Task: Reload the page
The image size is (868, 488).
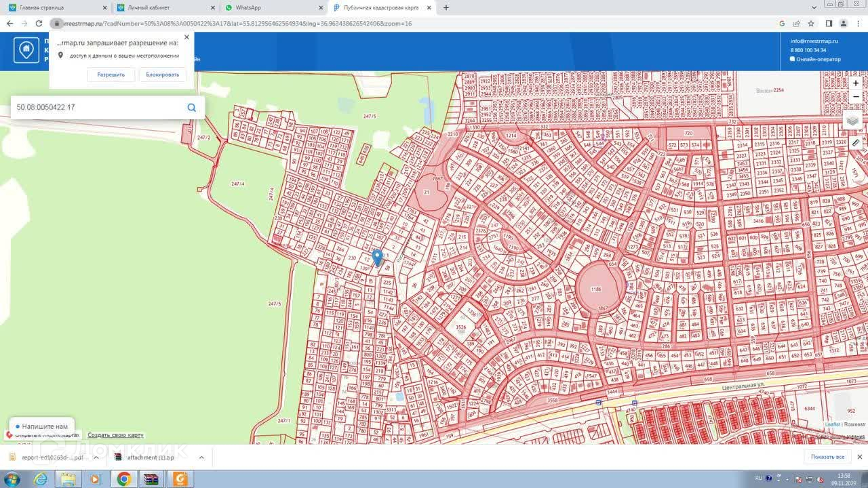Action: point(39,23)
